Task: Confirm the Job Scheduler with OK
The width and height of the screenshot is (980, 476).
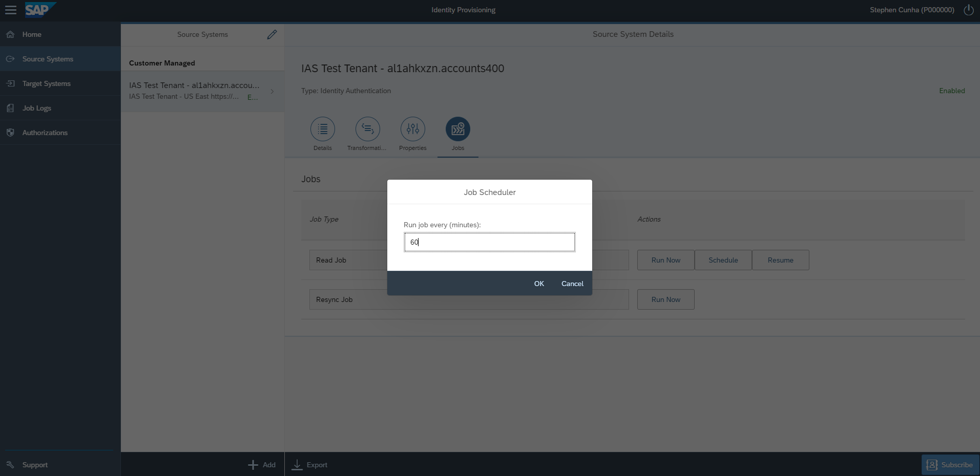Action: point(539,284)
